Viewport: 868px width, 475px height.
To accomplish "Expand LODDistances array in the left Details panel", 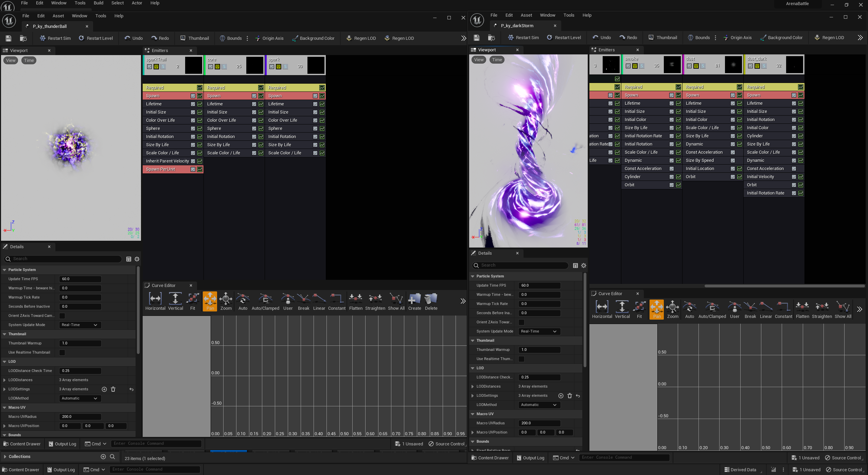I will pos(4,380).
